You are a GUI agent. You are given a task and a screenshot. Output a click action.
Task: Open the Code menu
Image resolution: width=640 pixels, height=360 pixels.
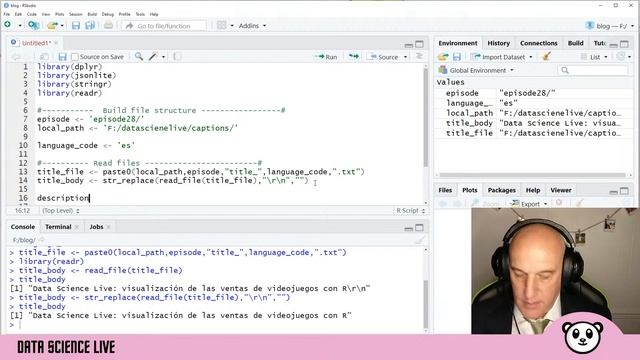click(x=31, y=14)
